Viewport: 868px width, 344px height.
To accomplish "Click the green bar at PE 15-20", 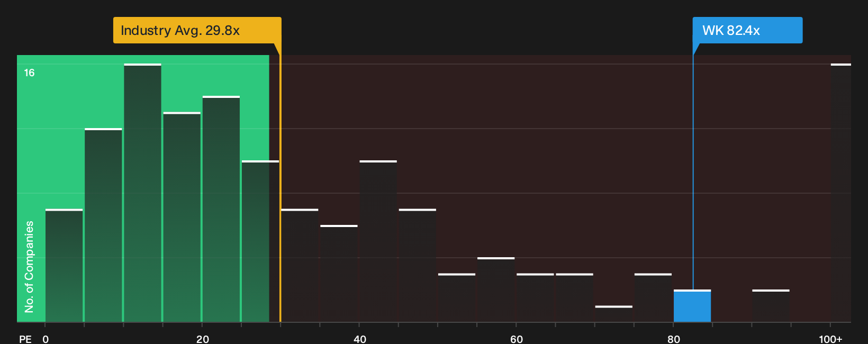I will tap(182, 217).
